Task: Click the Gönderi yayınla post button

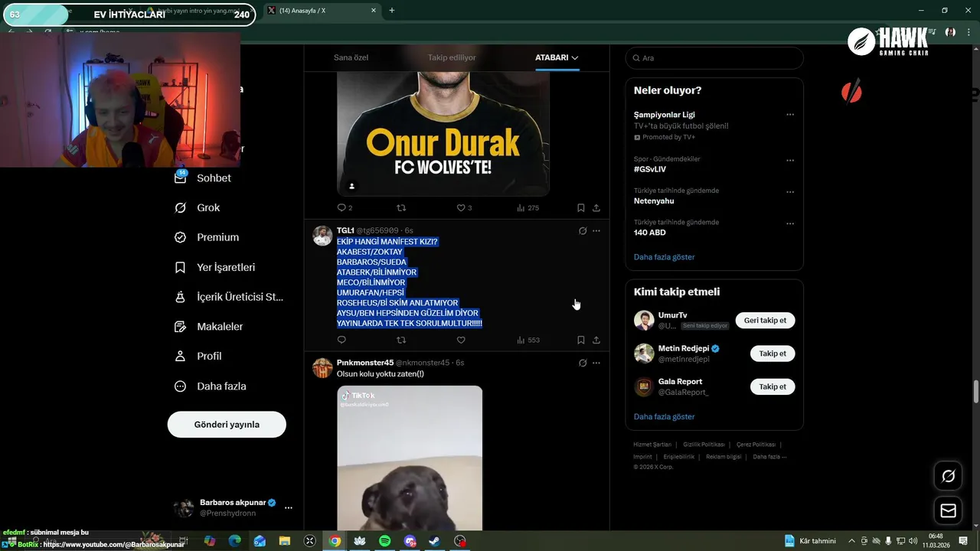Action: point(227,424)
